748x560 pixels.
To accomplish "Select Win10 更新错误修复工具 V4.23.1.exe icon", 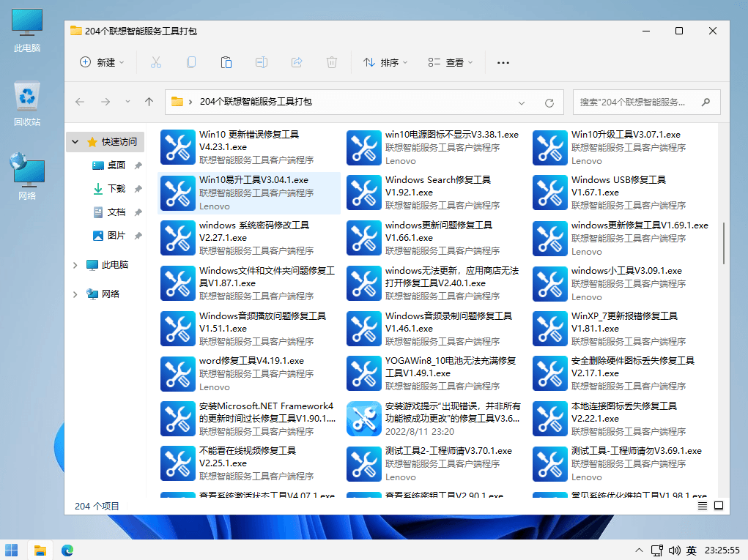I will click(x=178, y=147).
